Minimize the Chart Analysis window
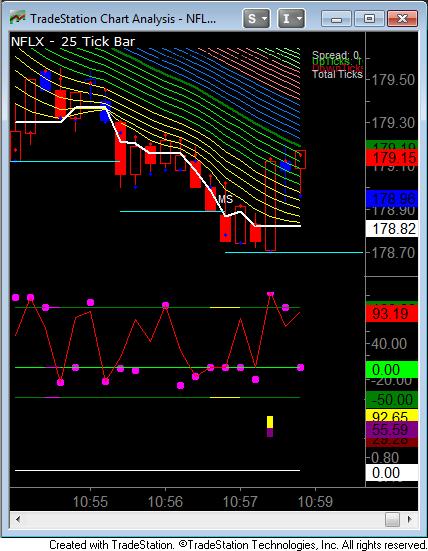This screenshot has width=428, height=551. coord(336,19)
